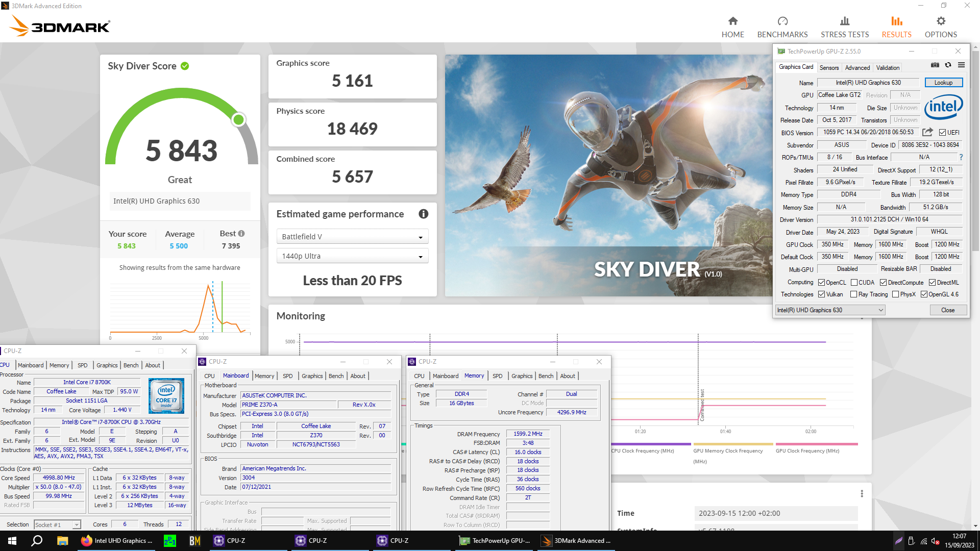Click the Lookup button in GPU-Z
This screenshot has height=551, width=980.
(943, 83)
